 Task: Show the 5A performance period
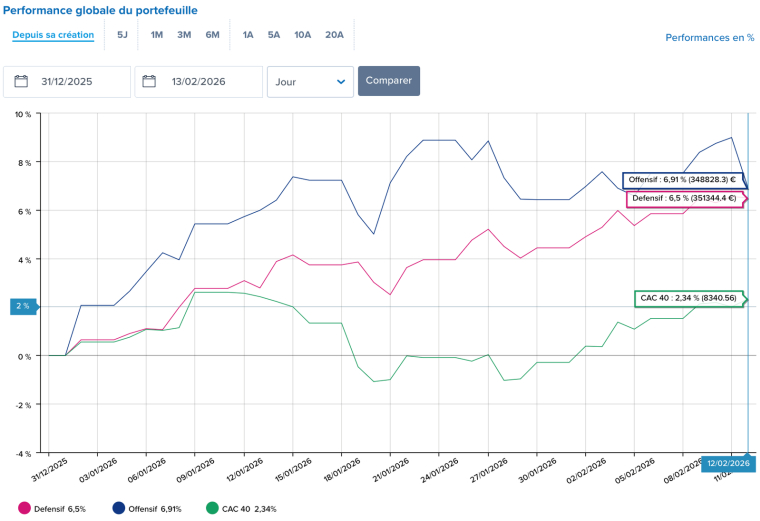pos(273,35)
